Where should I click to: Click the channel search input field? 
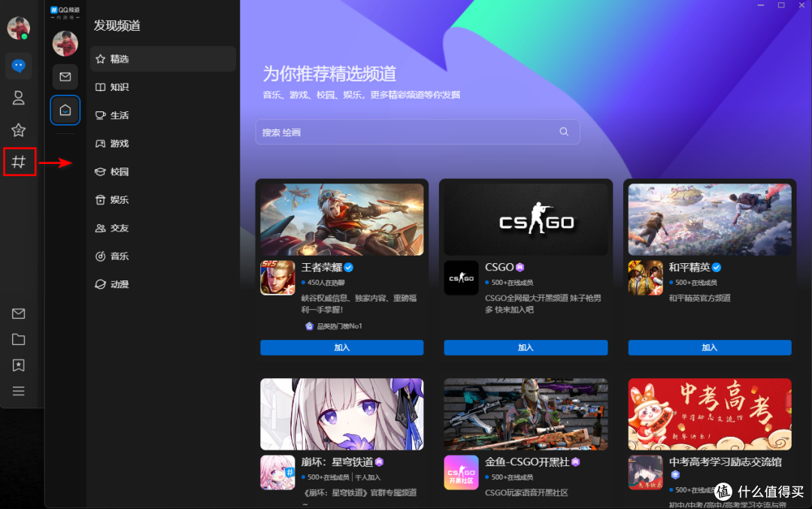click(x=417, y=132)
